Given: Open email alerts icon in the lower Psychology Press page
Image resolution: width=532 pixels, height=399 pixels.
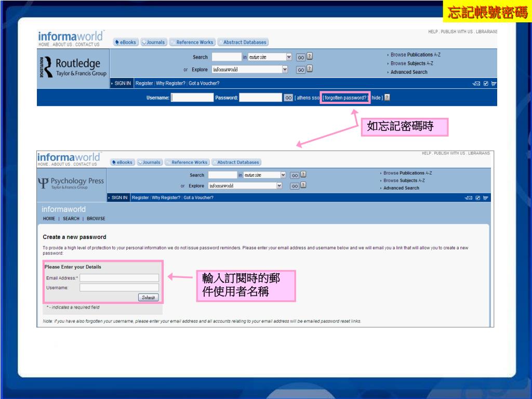Looking at the screenshot, I should click(469, 198).
